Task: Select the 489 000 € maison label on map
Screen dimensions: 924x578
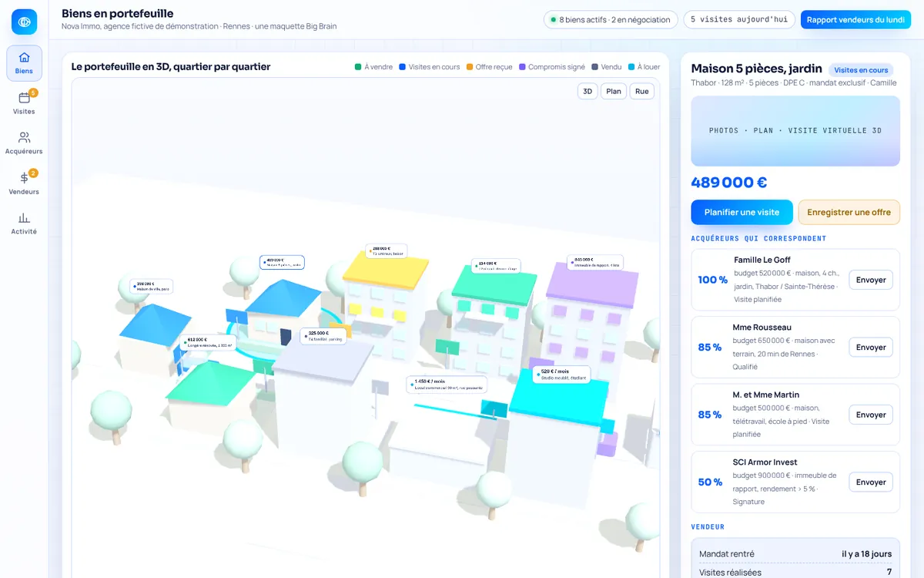Action: (x=282, y=262)
